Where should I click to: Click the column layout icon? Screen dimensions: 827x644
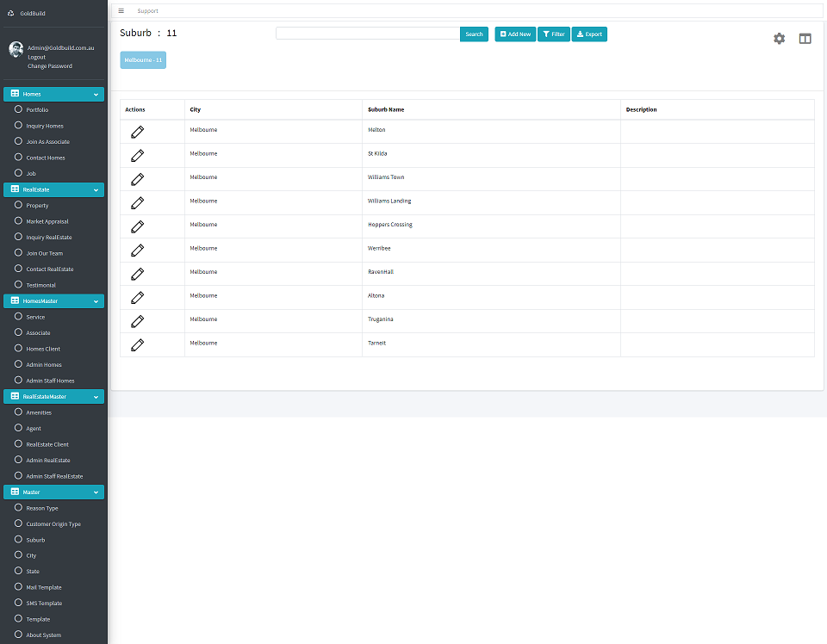[805, 39]
